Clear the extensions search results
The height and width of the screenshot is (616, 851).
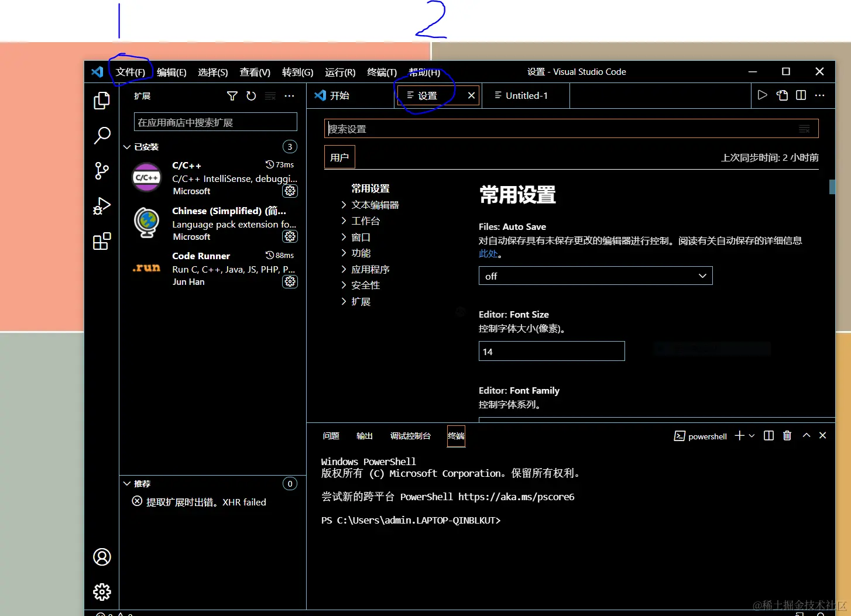[x=270, y=96]
